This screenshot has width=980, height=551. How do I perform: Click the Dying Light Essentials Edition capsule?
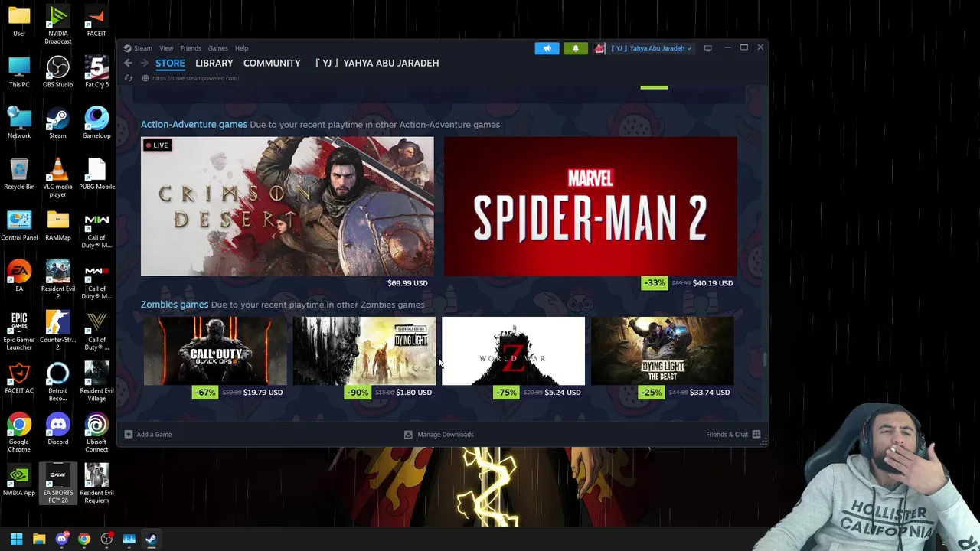(x=364, y=351)
